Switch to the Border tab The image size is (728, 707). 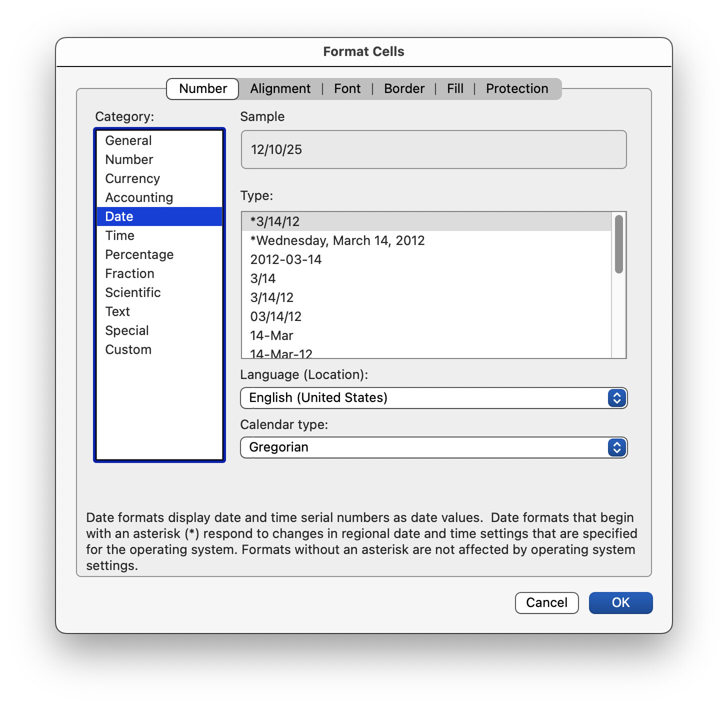point(404,88)
